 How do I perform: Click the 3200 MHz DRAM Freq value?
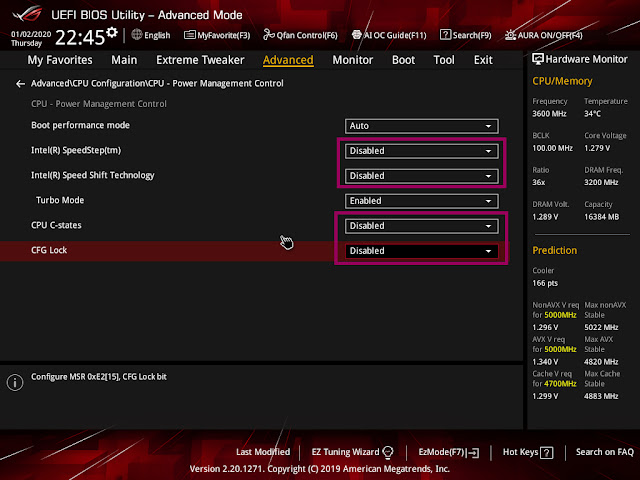coord(601,182)
